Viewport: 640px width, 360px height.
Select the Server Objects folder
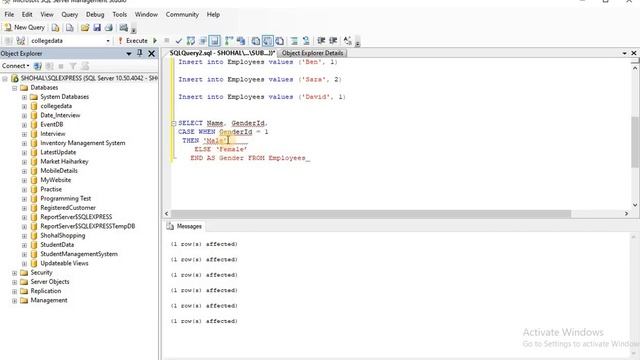(x=50, y=282)
